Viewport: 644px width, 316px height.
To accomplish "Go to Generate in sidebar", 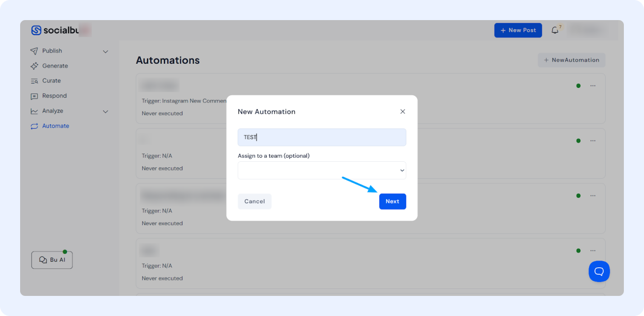I will click(55, 66).
